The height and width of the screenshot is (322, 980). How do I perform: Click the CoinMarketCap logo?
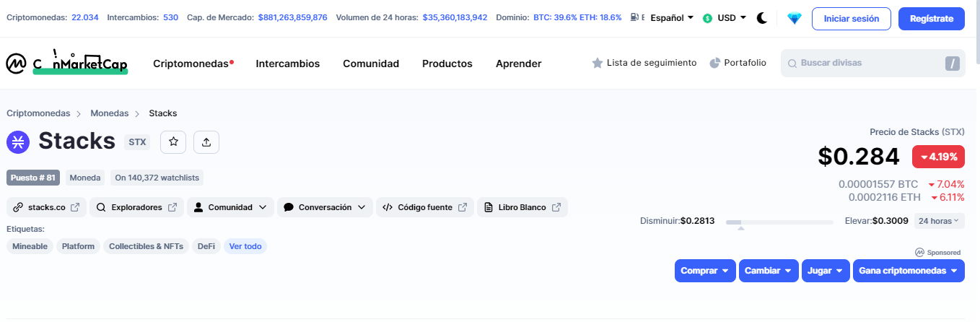coord(66,64)
